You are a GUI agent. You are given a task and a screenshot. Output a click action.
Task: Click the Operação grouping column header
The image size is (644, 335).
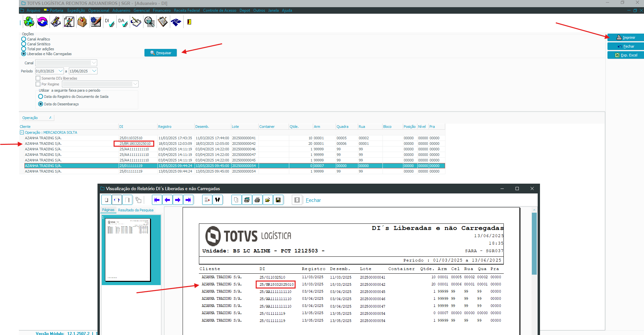click(37, 118)
